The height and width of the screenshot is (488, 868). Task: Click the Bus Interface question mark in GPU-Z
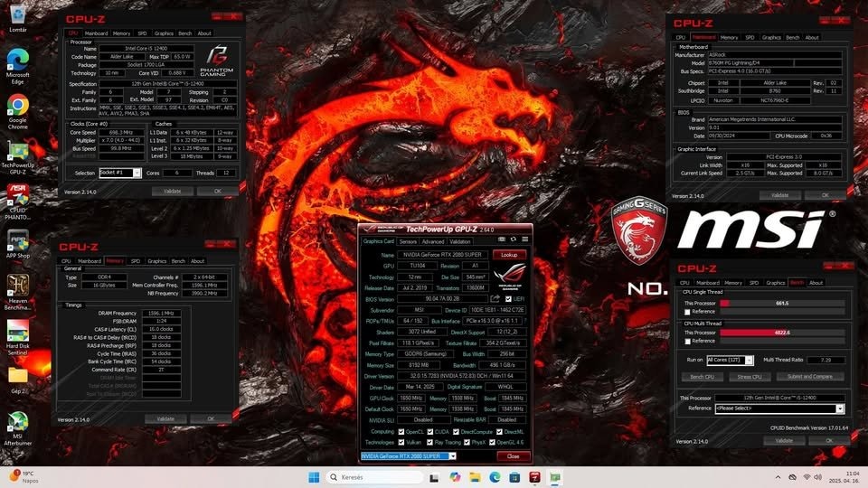524,320
